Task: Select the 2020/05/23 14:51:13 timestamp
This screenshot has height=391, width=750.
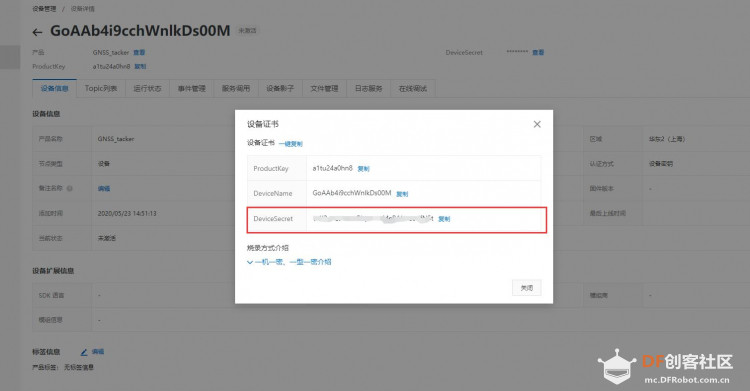Action: (x=127, y=213)
